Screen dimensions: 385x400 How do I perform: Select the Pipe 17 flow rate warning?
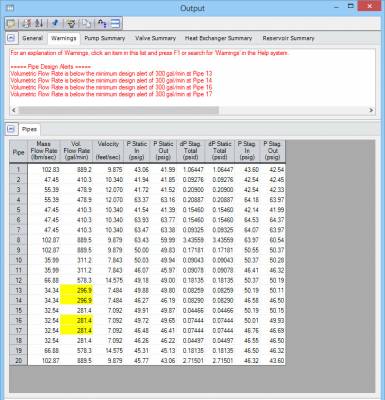(x=111, y=94)
